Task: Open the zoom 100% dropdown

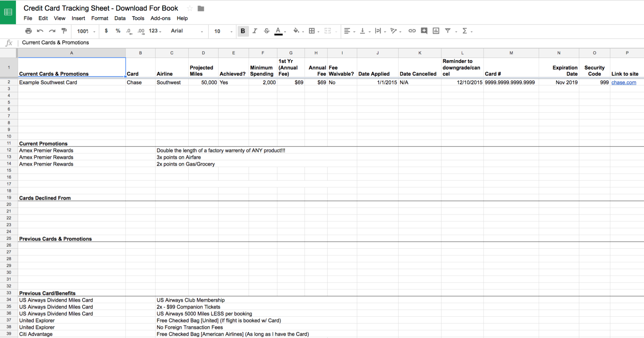Action: [86, 31]
